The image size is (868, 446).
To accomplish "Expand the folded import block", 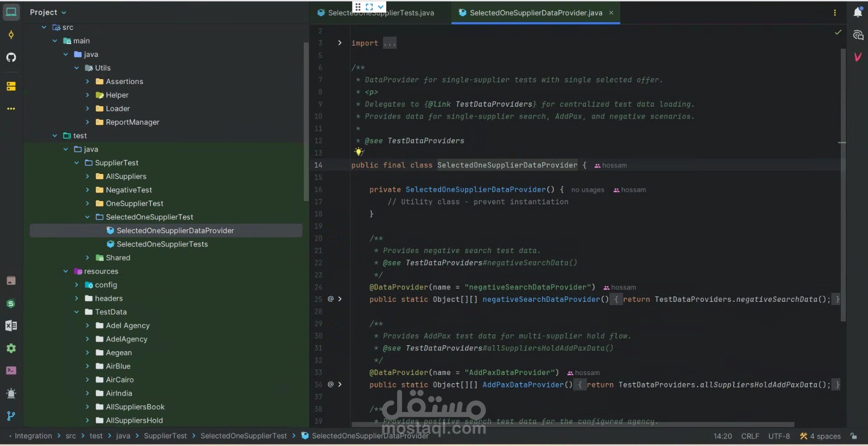I will [x=340, y=43].
